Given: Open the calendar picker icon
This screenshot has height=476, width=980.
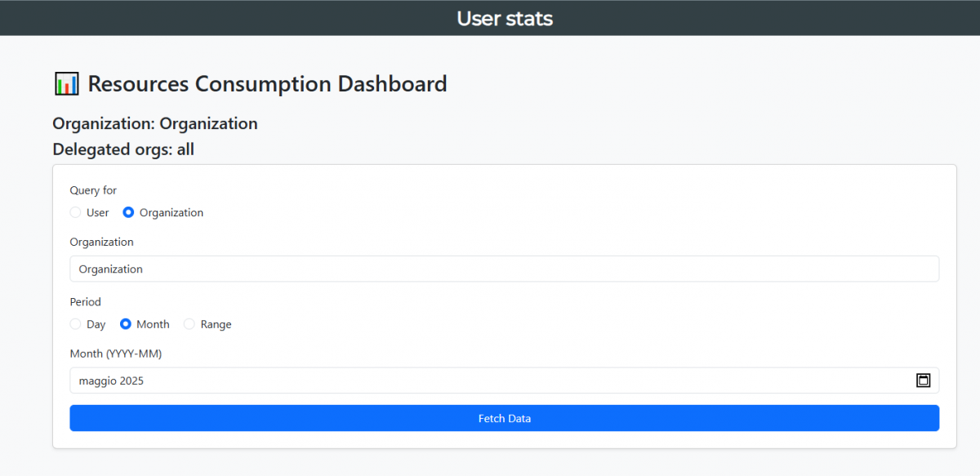Looking at the screenshot, I should (x=923, y=380).
